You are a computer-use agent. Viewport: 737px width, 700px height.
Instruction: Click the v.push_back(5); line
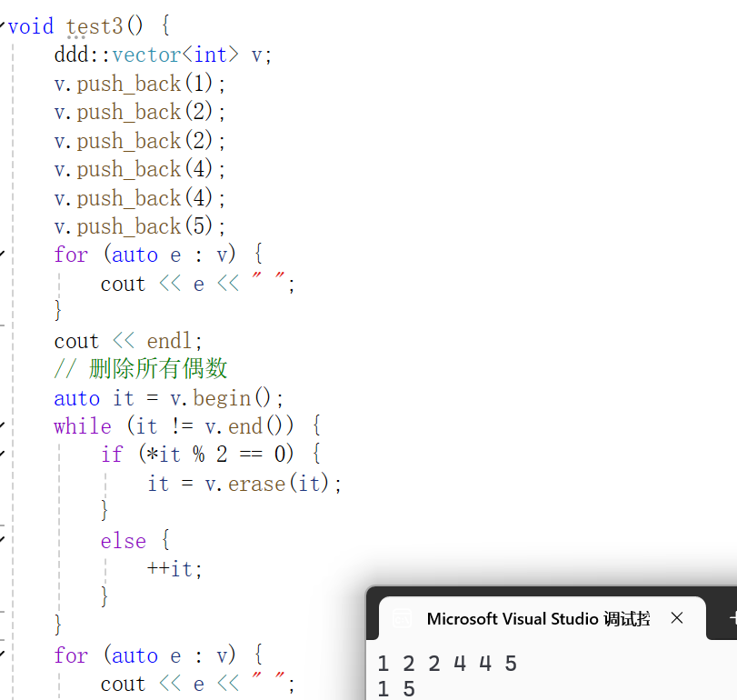(x=140, y=226)
